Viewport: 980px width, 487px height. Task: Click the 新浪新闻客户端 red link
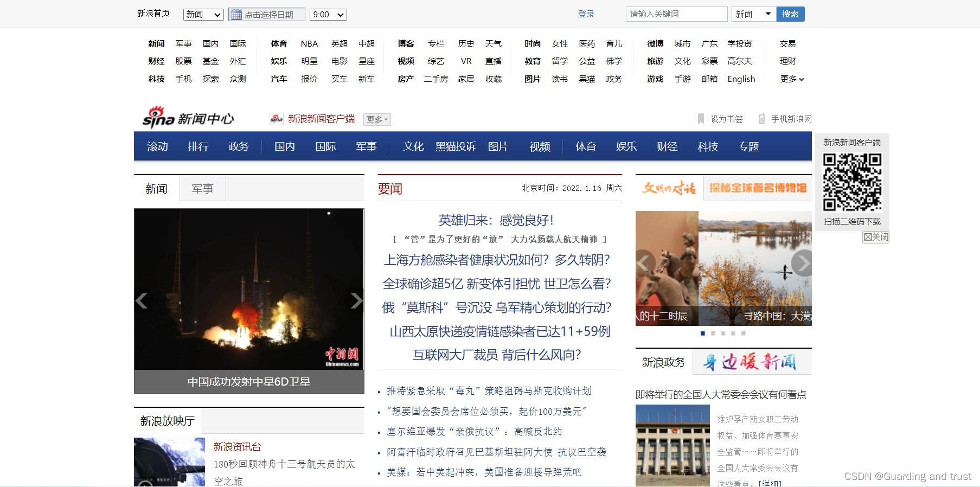322,119
